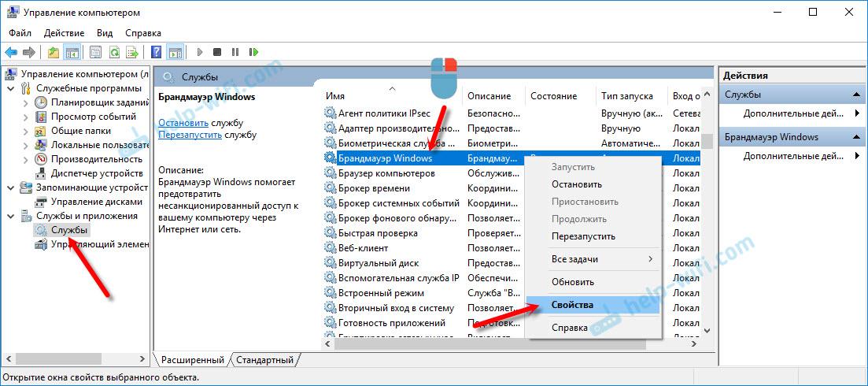Click the Up one level folder icon
Image resolution: width=868 pixels, height=386 pixels.
point(54,52)
